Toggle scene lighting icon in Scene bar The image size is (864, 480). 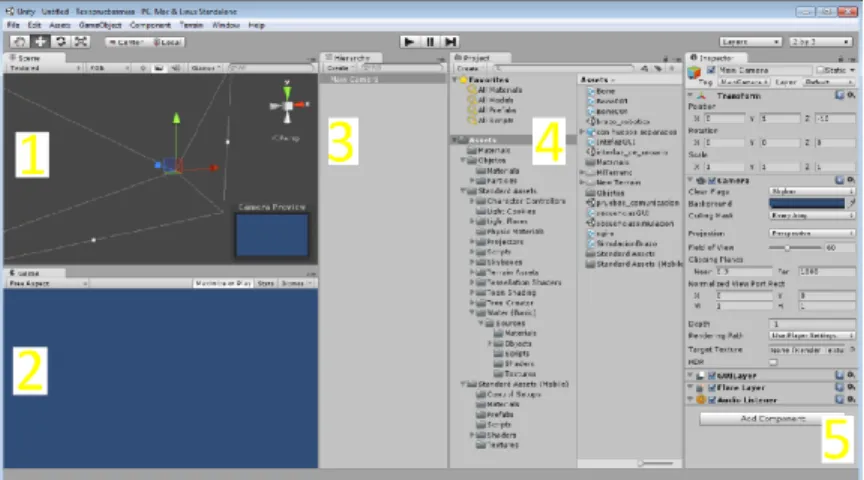143,68
